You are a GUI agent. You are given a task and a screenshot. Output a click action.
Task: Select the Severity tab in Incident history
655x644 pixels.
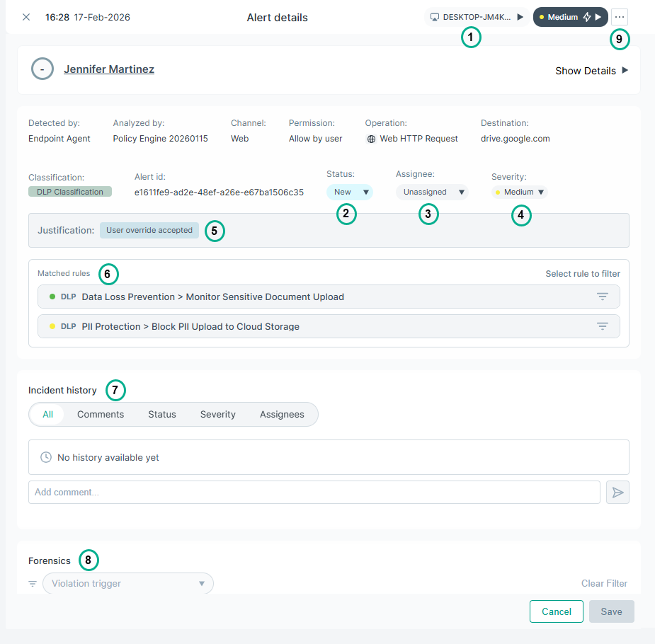point(217,415)
